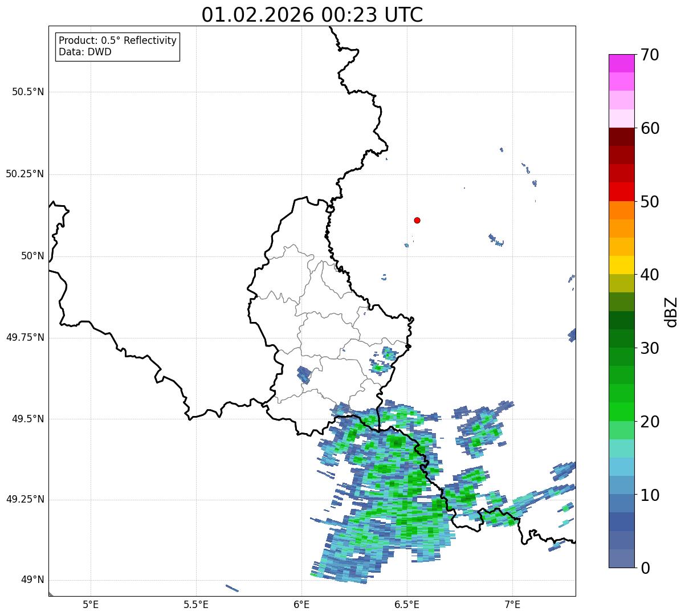Click the 49.75°N latitude label

coord(25,337)
